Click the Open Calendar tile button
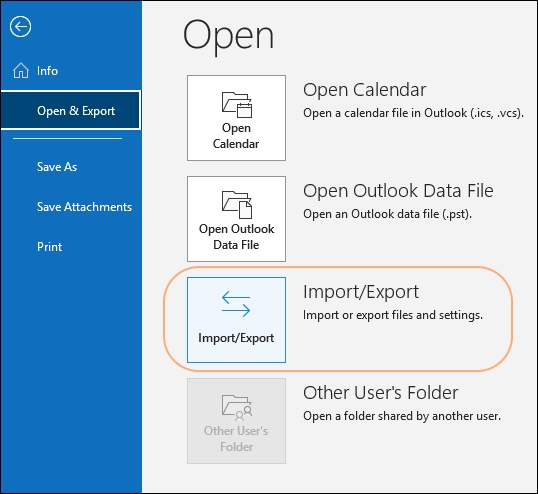 tap(236, 118)
